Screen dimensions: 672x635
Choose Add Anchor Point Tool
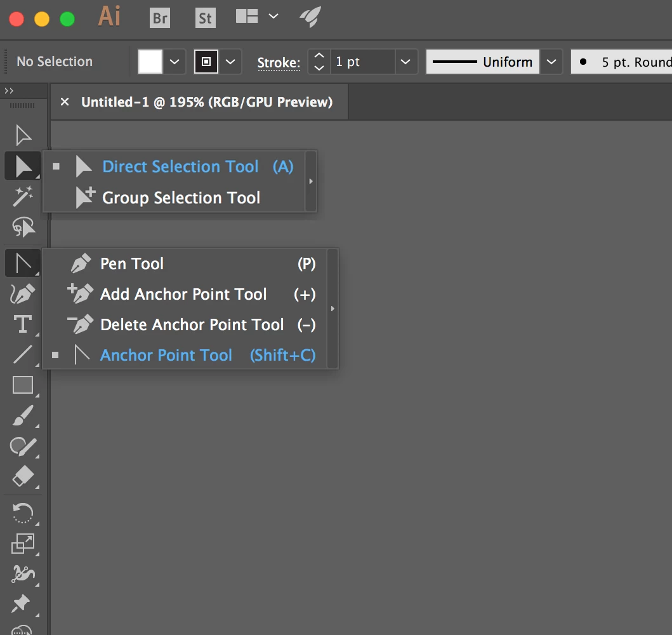184,294
